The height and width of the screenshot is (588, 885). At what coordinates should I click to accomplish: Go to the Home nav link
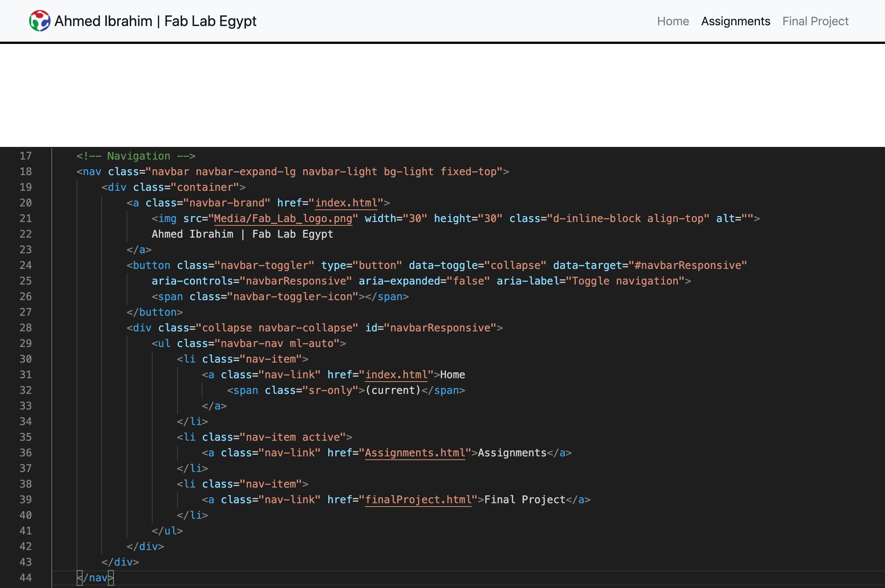coord(672,21)
